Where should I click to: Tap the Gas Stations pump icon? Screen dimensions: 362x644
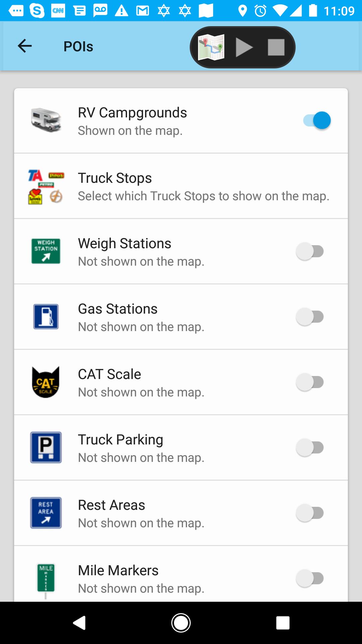point(46,317)
